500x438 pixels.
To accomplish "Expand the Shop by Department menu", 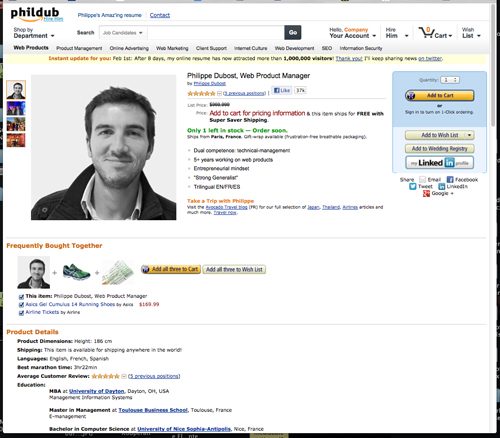I will (x=33, y=33).
